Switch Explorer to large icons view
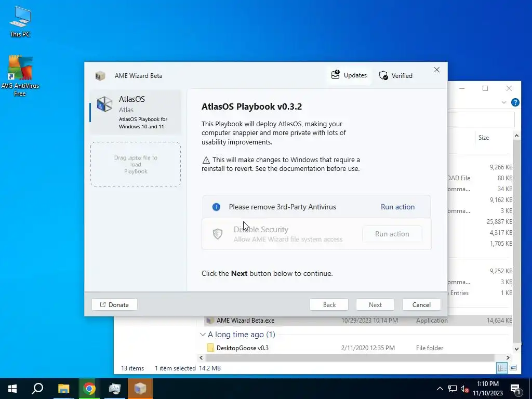This screenshot has width=532, height=399. point(513,368)
